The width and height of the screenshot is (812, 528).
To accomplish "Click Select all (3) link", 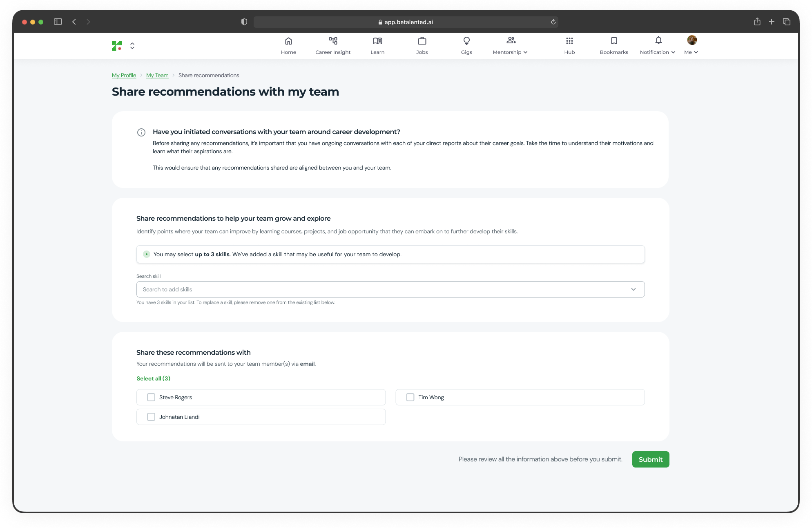I will 153,378.
